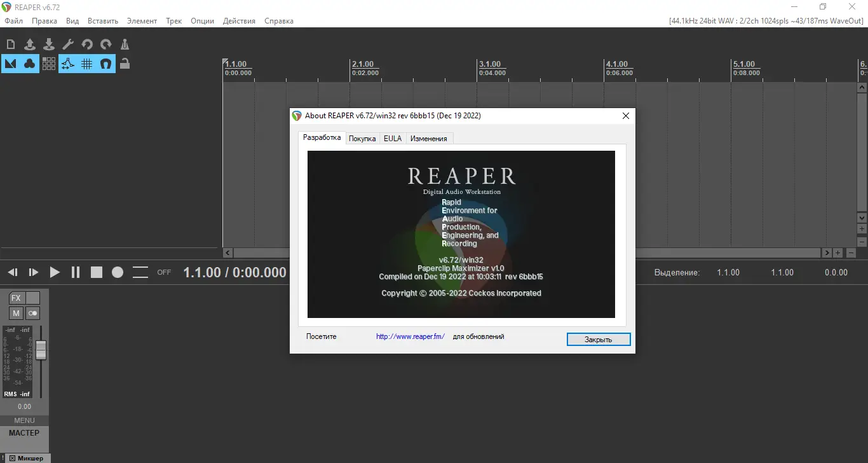Toggle repeat loop button in the transport
The image size is (868, 463).
[x=140, y=272]
